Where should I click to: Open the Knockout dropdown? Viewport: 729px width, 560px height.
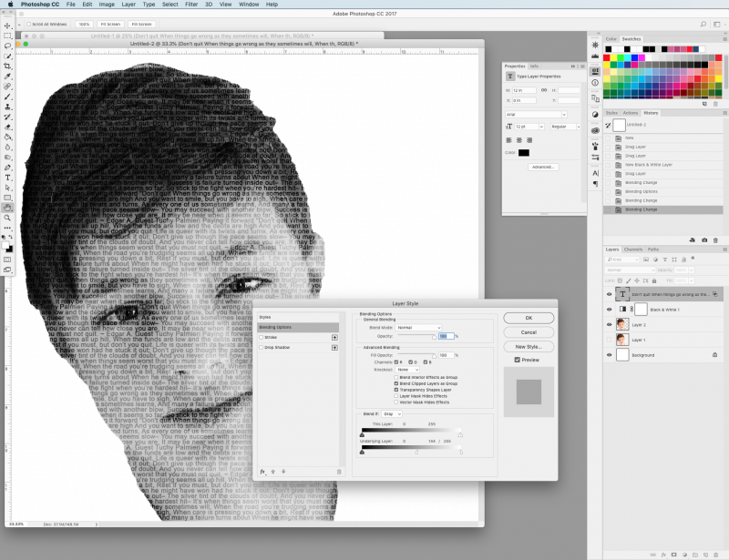pyautogui.click(x=407, y=370)
